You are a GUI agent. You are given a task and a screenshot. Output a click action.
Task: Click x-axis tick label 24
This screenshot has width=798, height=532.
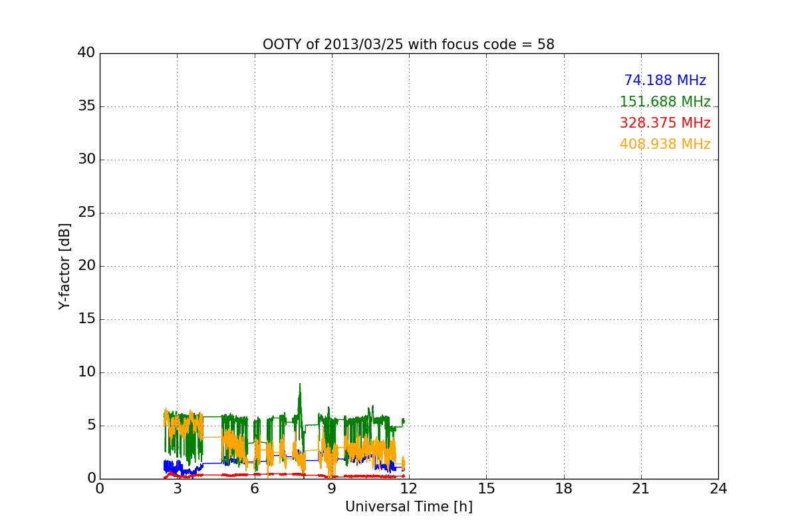pyautogui.click(x=718, y=489)
